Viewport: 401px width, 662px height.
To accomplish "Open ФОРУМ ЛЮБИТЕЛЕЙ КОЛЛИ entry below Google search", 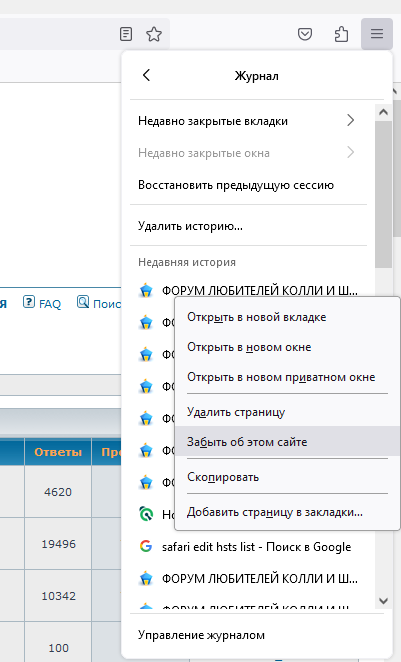I will (248, 578).
